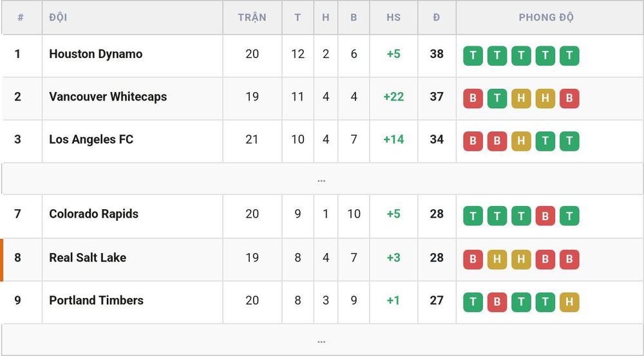Image resolution: width=644 pixels, height=356 pixels.
Task: Expand the hidden rows between ranks 3 and 7
Action: [x=321, y=179]
